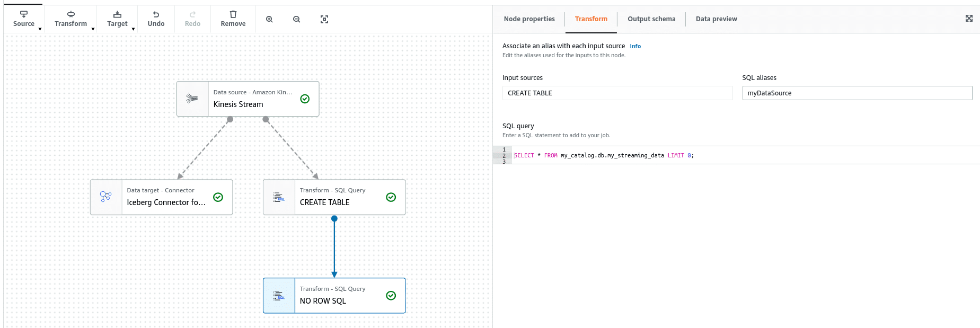Open the Info link for input aliases
The width and height of the screenshot is (980, 328).
[635, 47]
